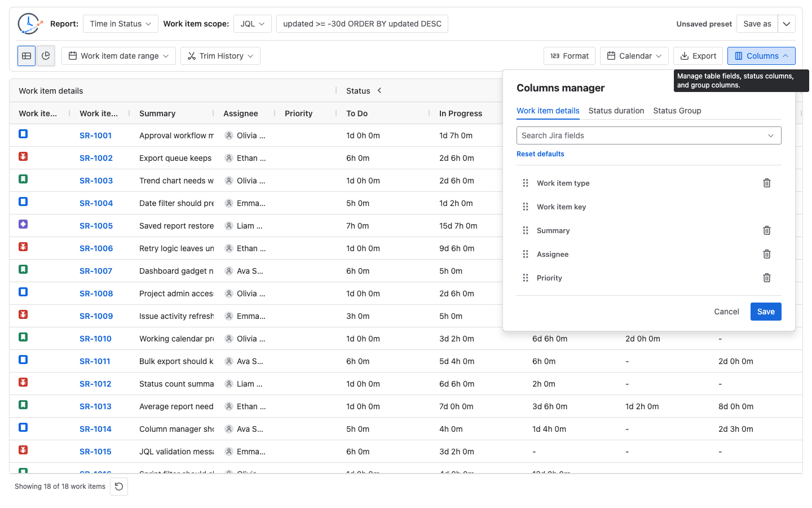Open work item SR-1001 link
Image resolution: width=812 pixels, height=508 pixels.
tap(95, 135)
